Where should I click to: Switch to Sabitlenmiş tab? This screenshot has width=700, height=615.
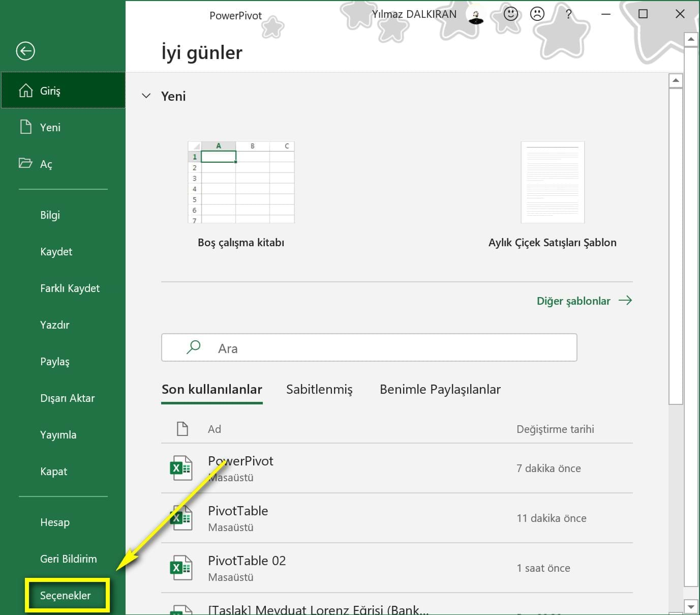(x=319, y=390)
